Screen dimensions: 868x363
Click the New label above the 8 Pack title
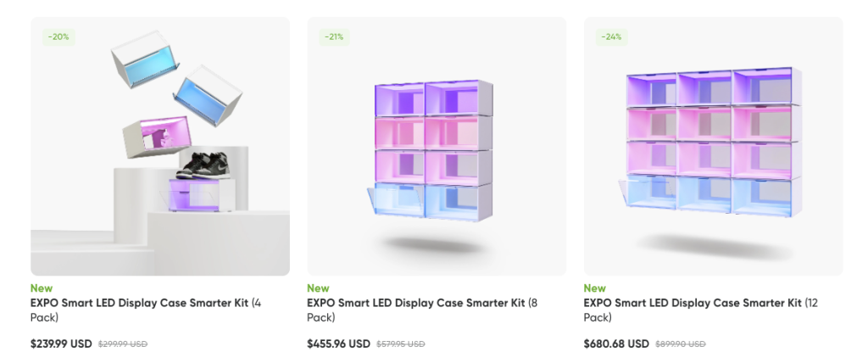click(x=318, y=288)
